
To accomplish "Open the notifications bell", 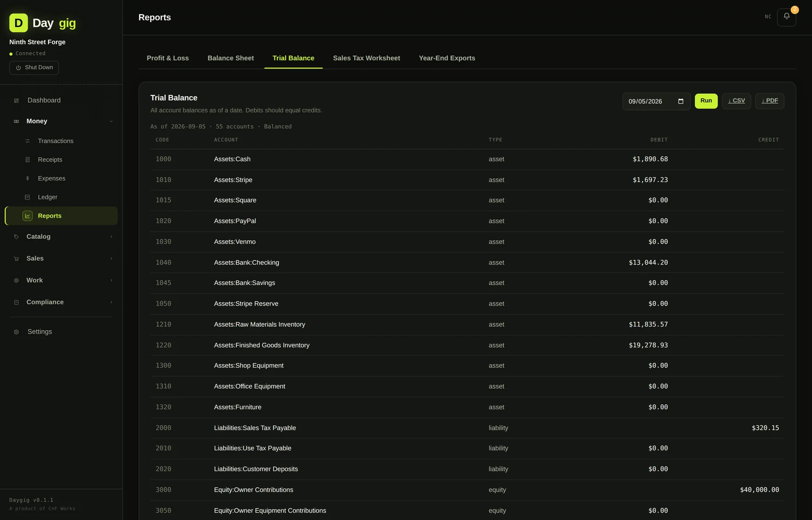I will click(x=787, y=17).
